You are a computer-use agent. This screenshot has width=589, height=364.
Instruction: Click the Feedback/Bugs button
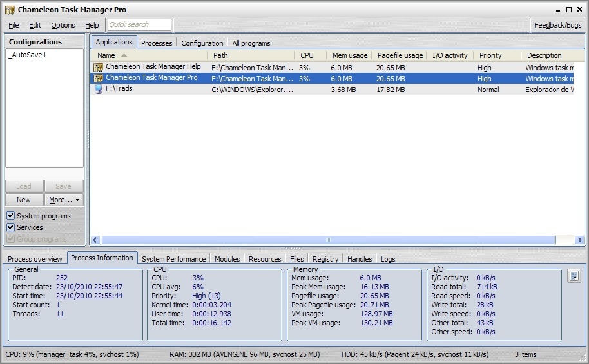(x=557, y=25)
